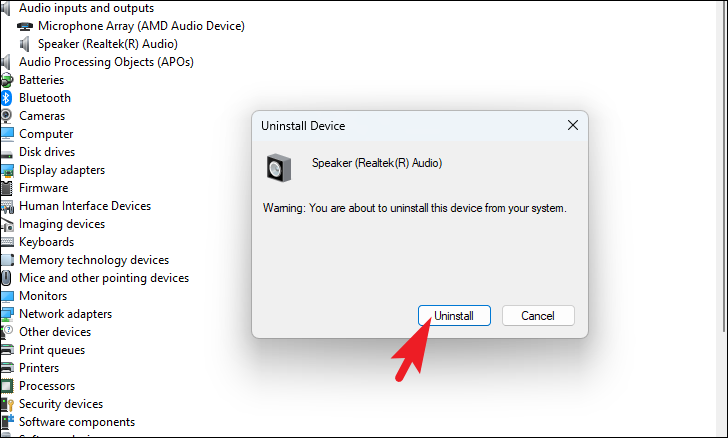Choose the Processors category
Image resolution: width=728 pixels, height=438 pixels.
pyautogui.click(x=47, y=386)
